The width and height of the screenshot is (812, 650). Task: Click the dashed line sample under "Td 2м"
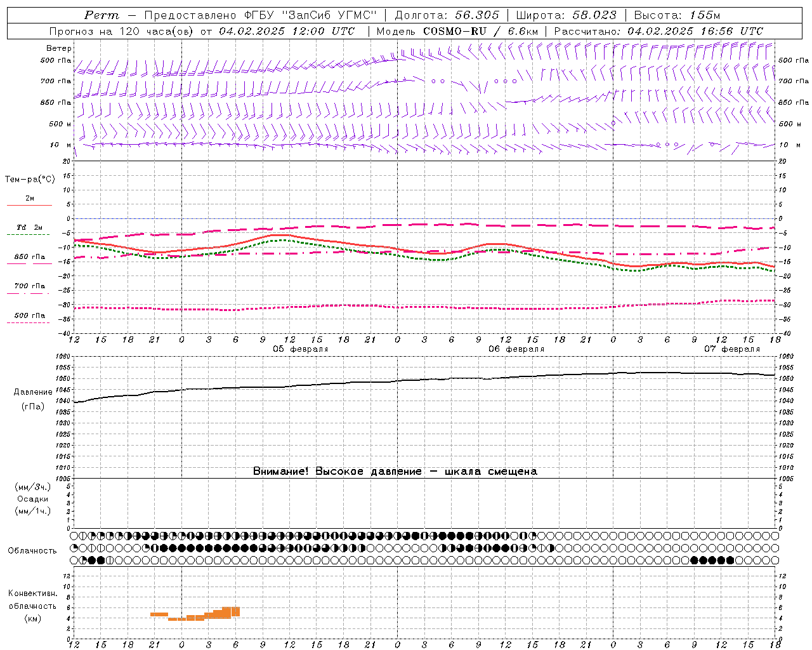click(x=28, y=234)
